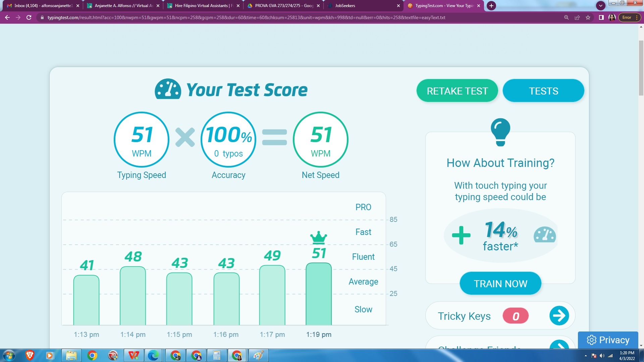Click the browser back arrow
Screen dimensions: 644x362
coord(7,17)
